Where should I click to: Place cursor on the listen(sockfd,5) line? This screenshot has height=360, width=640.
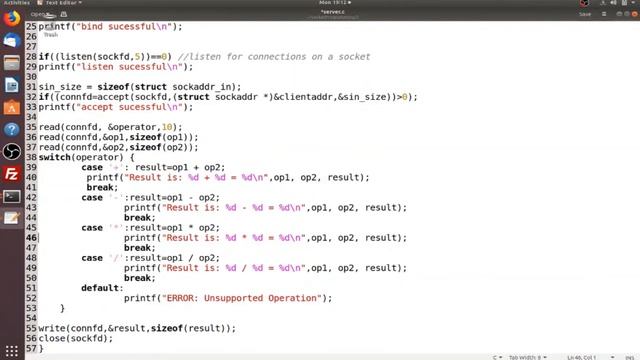tap(105, 57)
